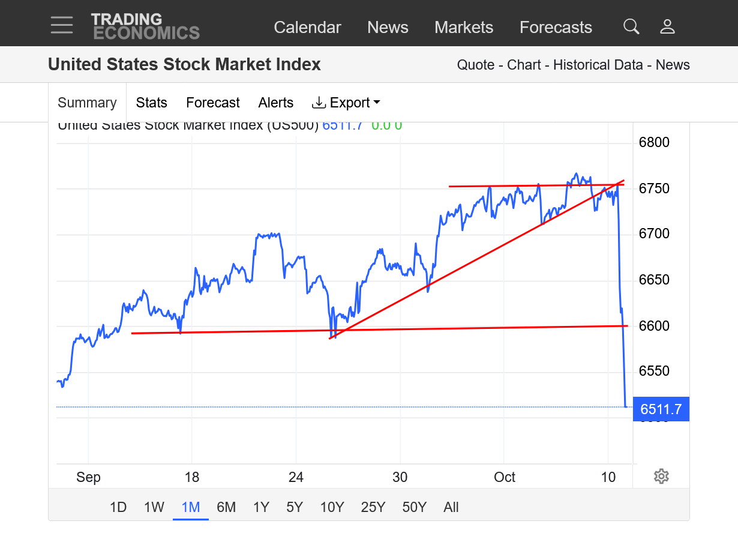Screen dimensions: 738x560
Task: Click the Historical Data link
Action: pos(598,65)
